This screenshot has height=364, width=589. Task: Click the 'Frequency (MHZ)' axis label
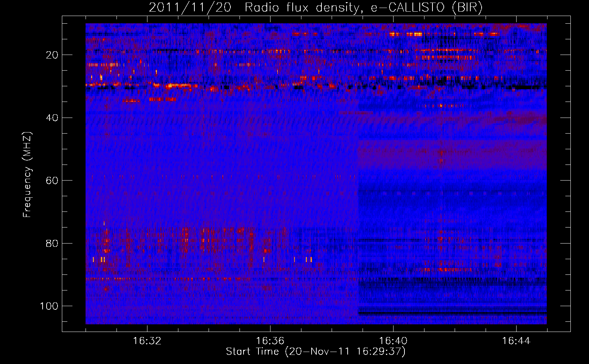click(27, 175)
